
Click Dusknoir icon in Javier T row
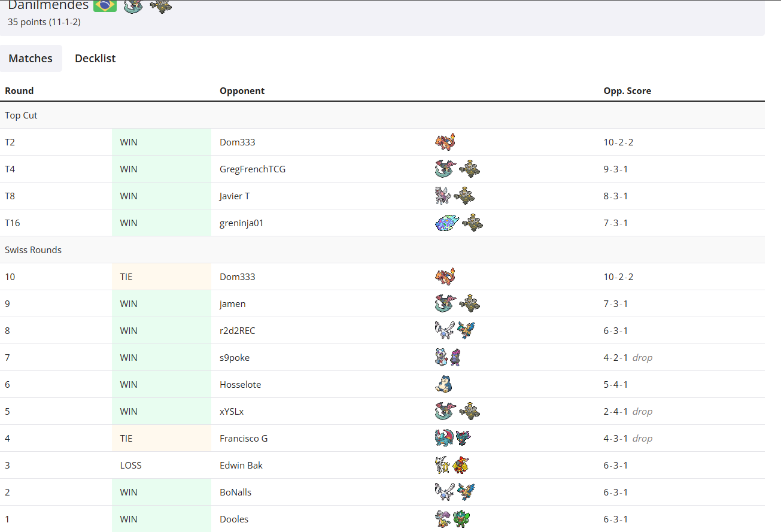464,196
